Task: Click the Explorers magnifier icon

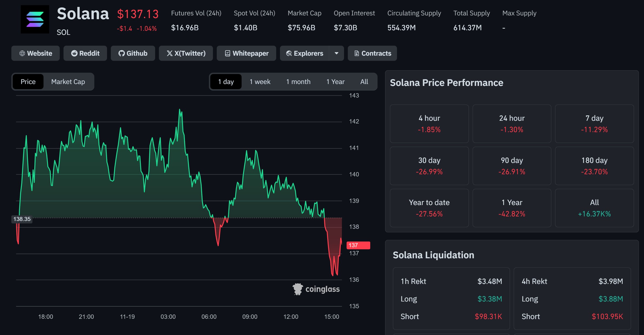Action: 289,53
